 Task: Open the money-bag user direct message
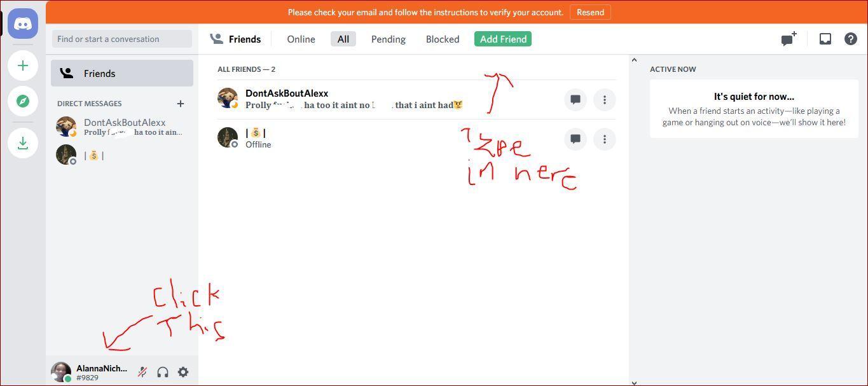click(x=122, y=155)
